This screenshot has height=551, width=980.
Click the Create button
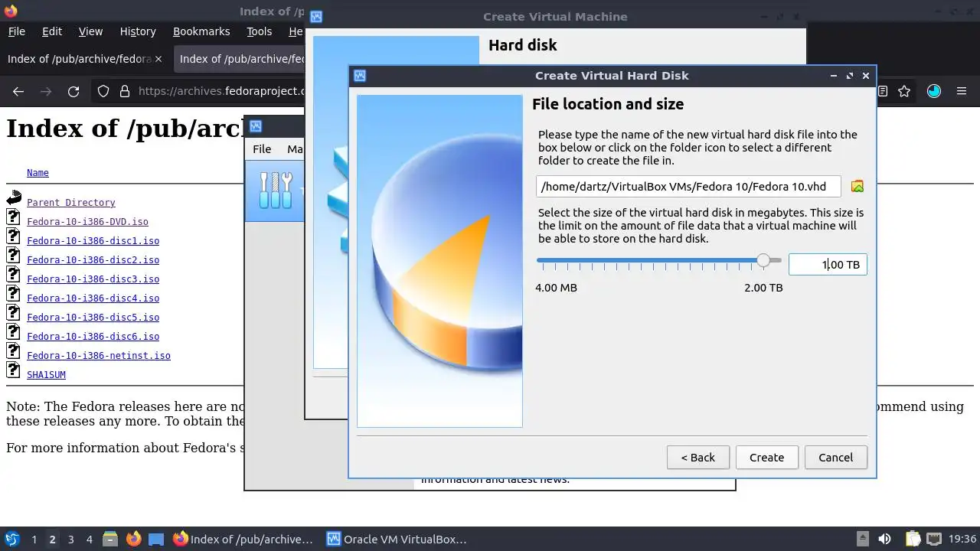tap(766, 458)
